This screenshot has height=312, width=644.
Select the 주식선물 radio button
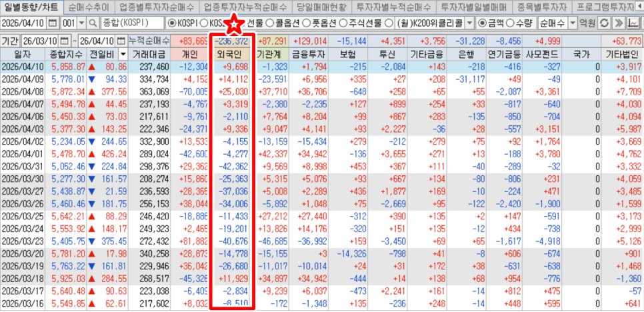point(342,23)
